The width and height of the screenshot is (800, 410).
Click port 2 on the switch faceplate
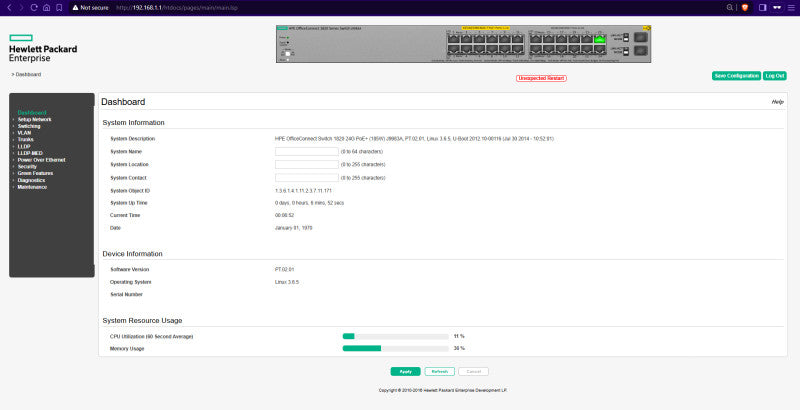coord(453,49)
